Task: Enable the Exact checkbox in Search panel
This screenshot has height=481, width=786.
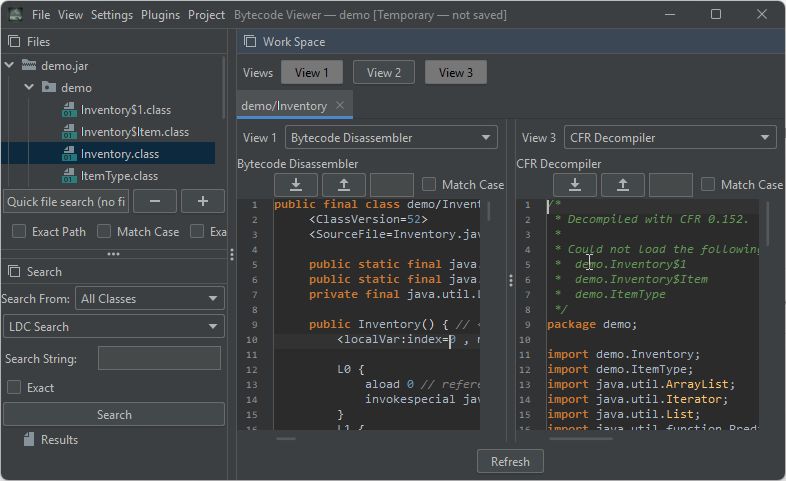Action: (x=14, y=387)
